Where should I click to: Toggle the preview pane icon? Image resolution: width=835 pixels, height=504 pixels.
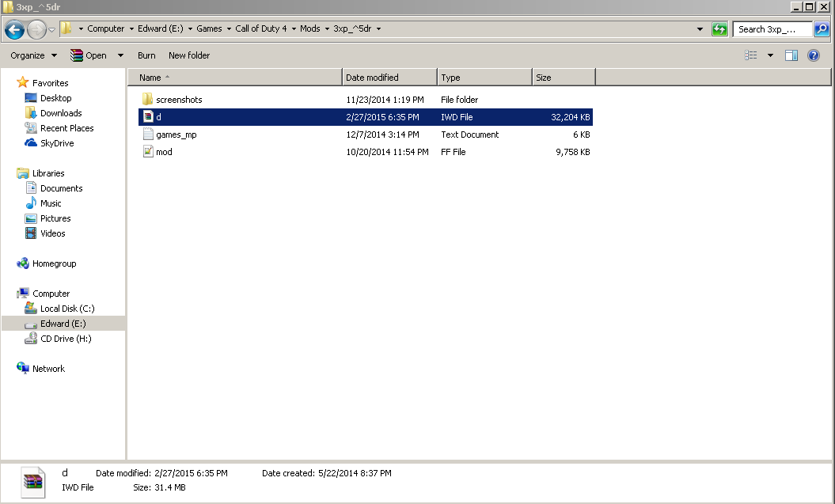coord(791,55)
